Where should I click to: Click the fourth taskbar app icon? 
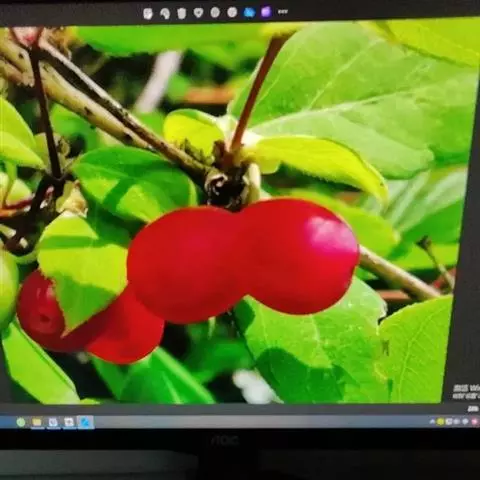click(69, 422)
